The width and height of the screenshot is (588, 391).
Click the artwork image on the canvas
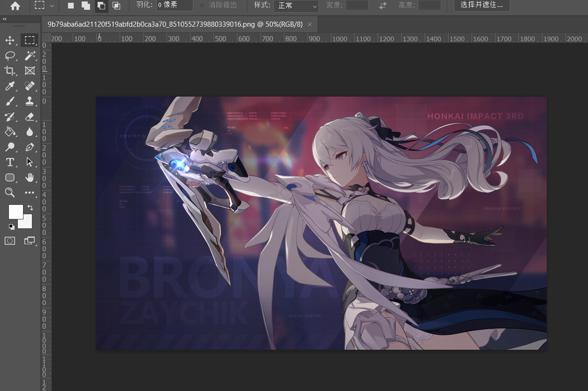(321, 223)
